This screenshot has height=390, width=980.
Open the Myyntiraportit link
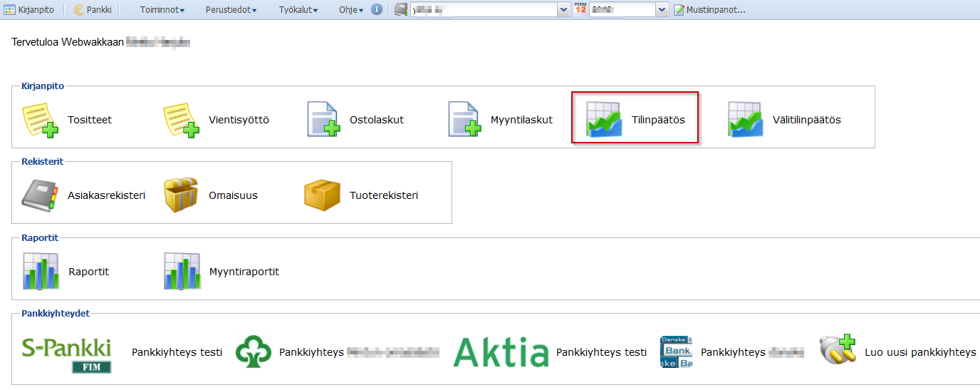pyautogui.click(x=244, y=272)
